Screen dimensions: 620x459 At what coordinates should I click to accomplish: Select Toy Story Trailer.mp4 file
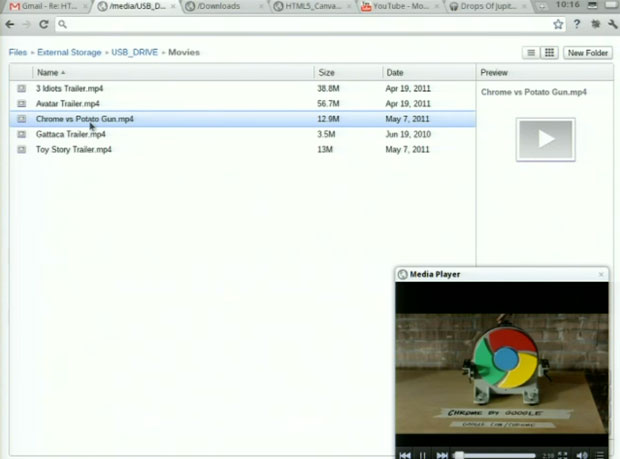[x=243, y=149]
